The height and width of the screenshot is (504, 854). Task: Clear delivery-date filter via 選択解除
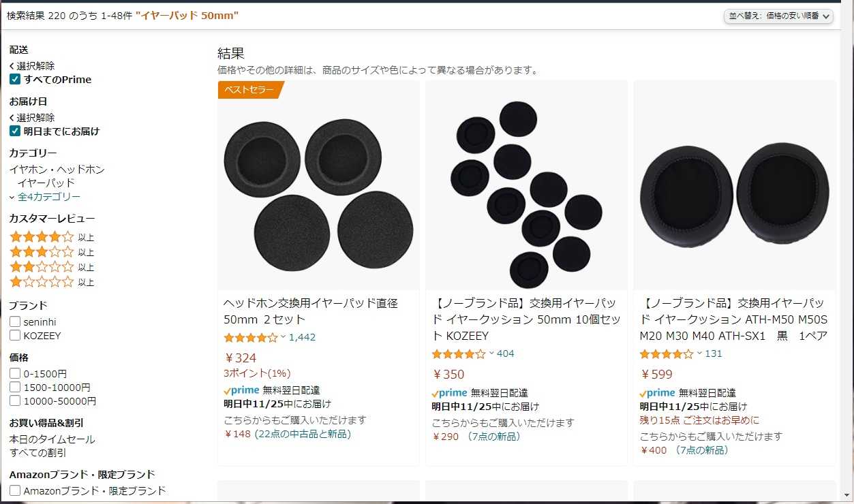tap(32, 118)
